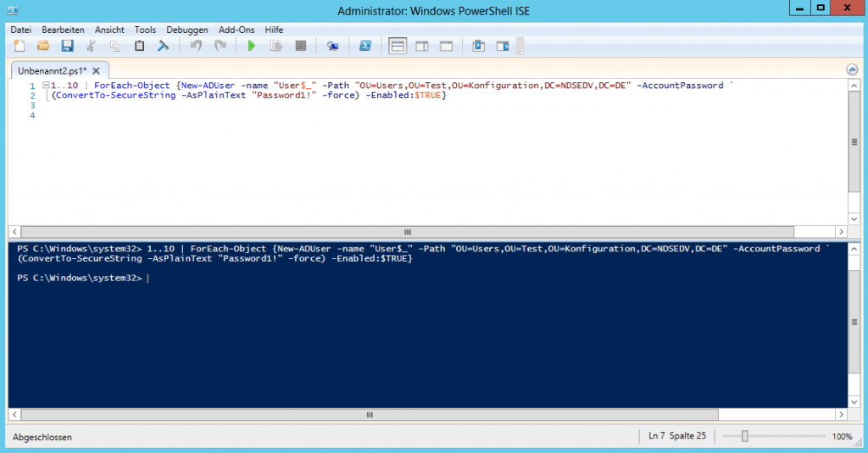Click the Save script disk icon

click(67, 46)
